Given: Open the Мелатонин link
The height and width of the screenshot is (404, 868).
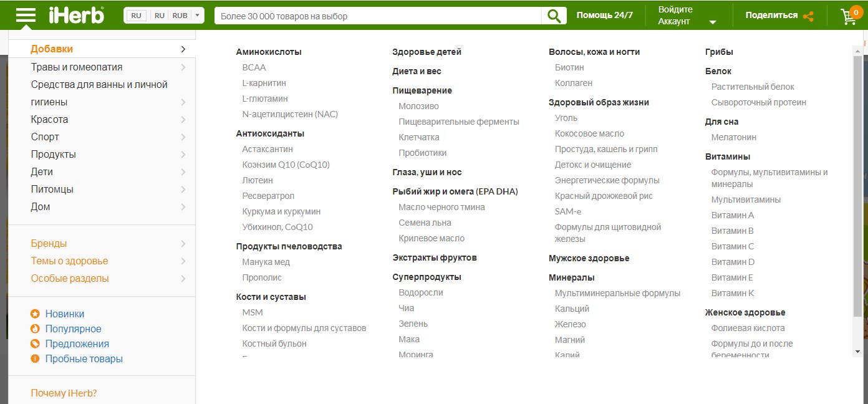Looking at the screenshot, I should (x=733, y=137).
